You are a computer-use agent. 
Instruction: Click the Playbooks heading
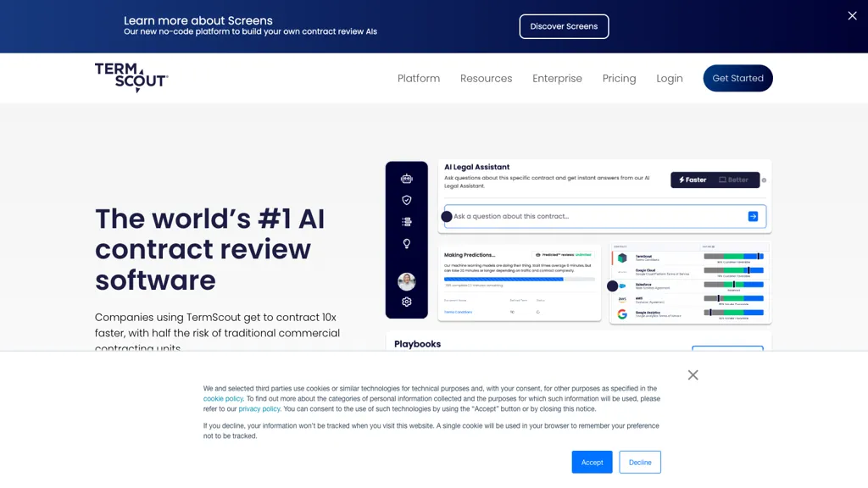click(x=417, y=344)
